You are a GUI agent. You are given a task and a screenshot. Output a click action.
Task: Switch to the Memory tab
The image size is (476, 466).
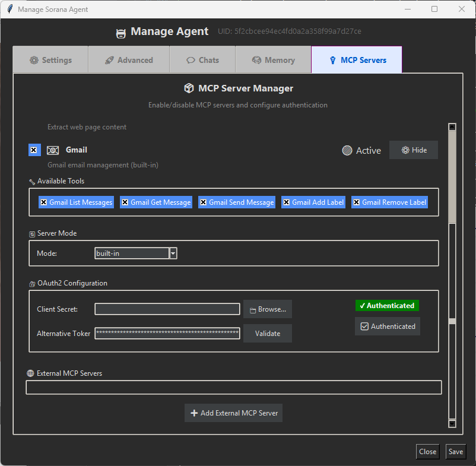pos(273,59)
